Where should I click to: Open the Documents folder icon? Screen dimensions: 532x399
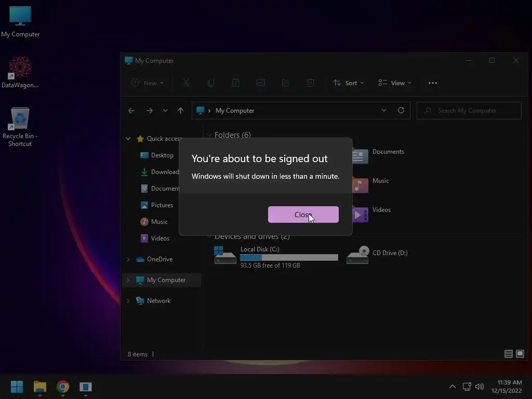pyautogui.click(x=360, y=156)
